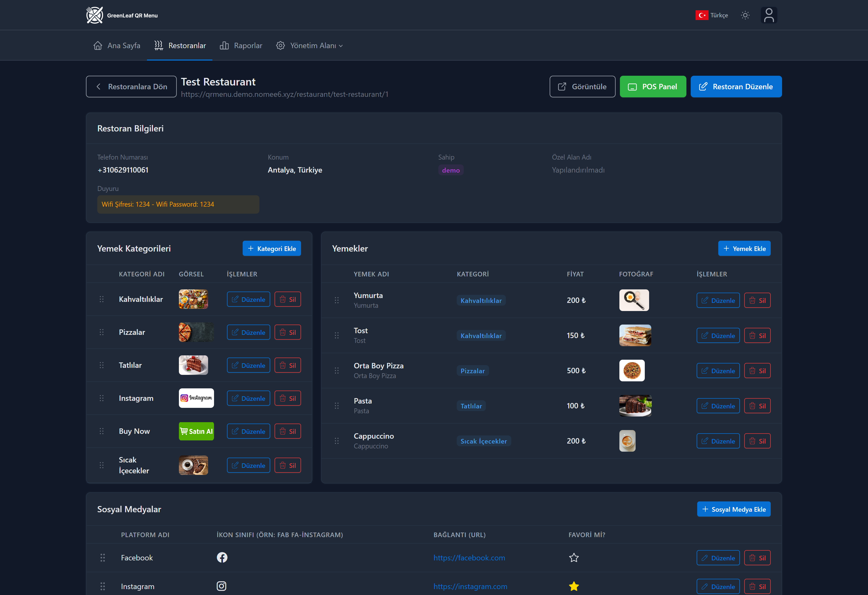Click the GreenLeaf QR Menu logo
The height and width of the screenshot is (595, 868).
pos(122,15)
